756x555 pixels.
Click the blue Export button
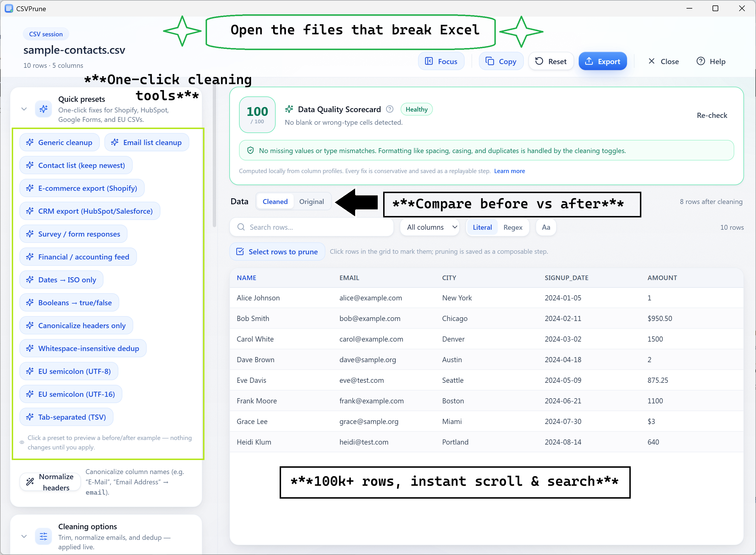tap(602, 61)
